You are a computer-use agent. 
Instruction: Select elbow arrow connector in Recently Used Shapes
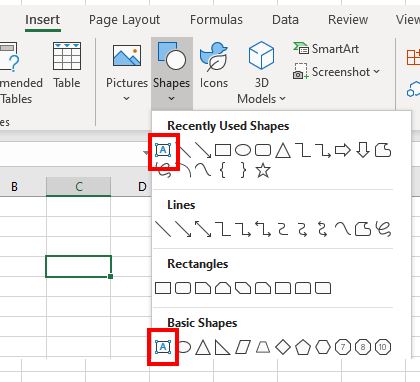323,150
